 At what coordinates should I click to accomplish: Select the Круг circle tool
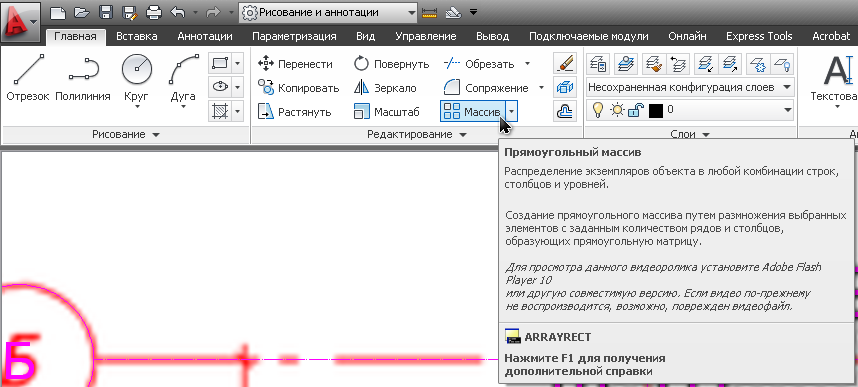pos(137,80)
